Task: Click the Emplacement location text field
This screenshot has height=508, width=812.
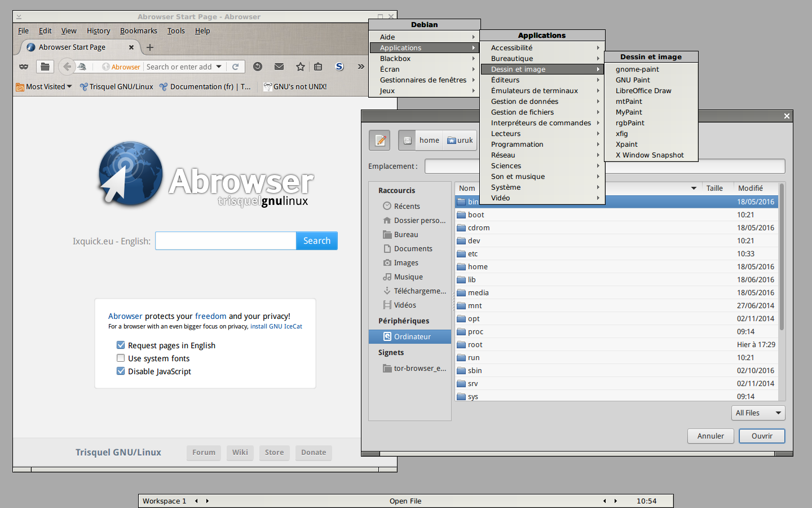Action: [604, 166]
